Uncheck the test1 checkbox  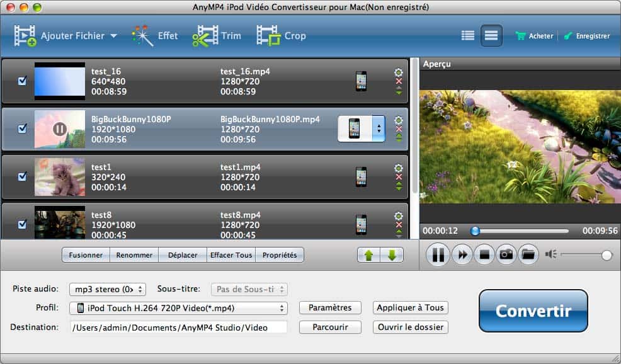[x=22, y=176]
